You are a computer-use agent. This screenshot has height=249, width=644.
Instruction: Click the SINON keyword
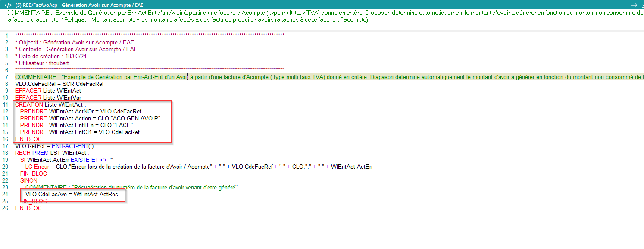(x=29, y=180)
